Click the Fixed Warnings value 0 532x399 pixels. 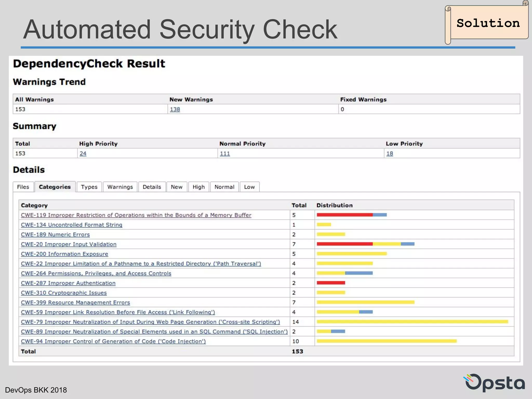(x=342, y=109)
